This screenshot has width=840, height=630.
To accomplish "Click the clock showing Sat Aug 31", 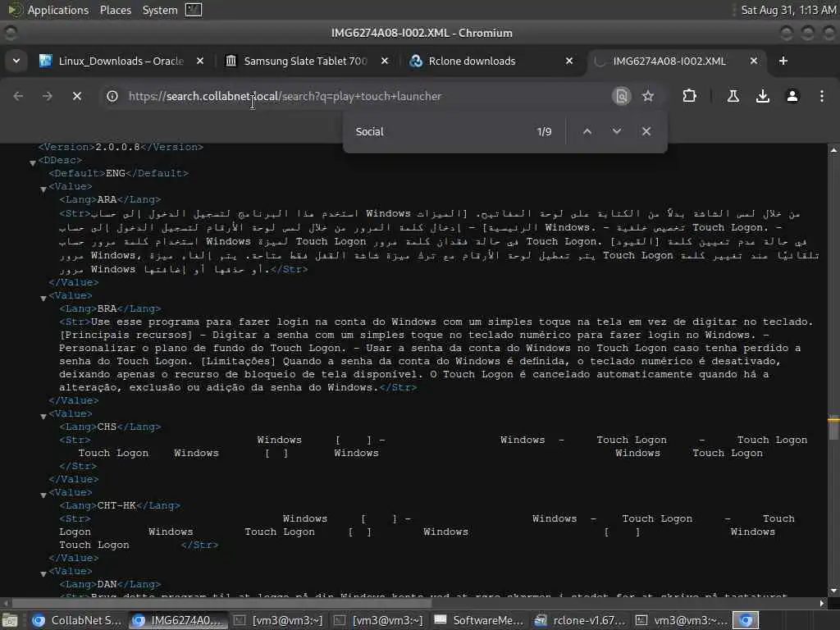I will pos(788,10).
